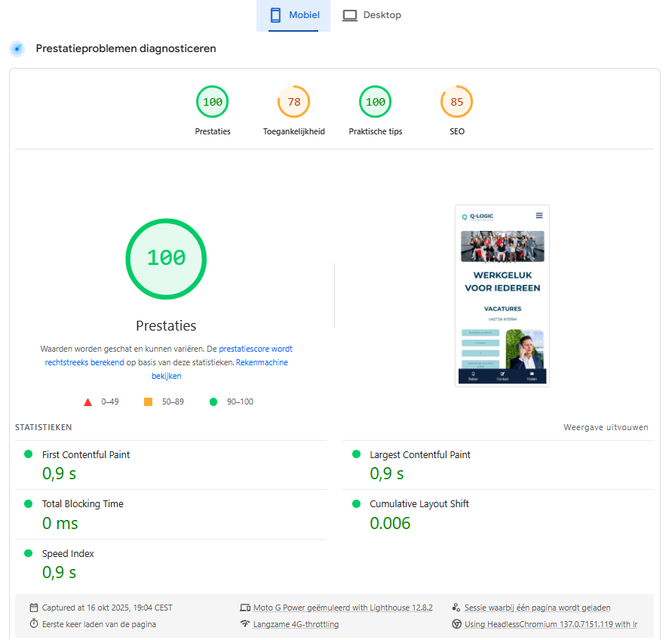The width and height of the screenshot is (672, 640).
Task: Click the Langzame 4G-throttling info text
Action: pyautogui.click(x=296, y=624)
